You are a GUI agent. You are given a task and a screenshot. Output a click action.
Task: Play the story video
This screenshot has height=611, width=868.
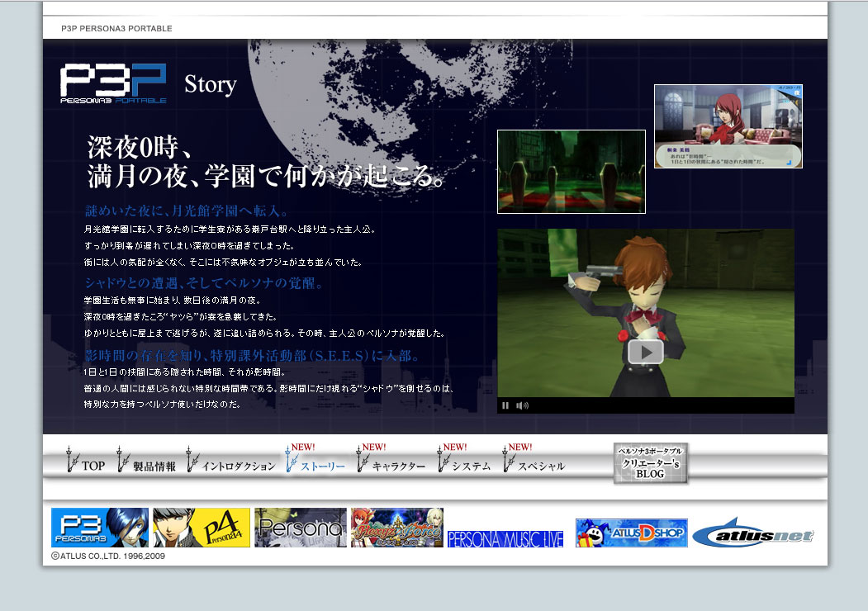coord(646,352)
